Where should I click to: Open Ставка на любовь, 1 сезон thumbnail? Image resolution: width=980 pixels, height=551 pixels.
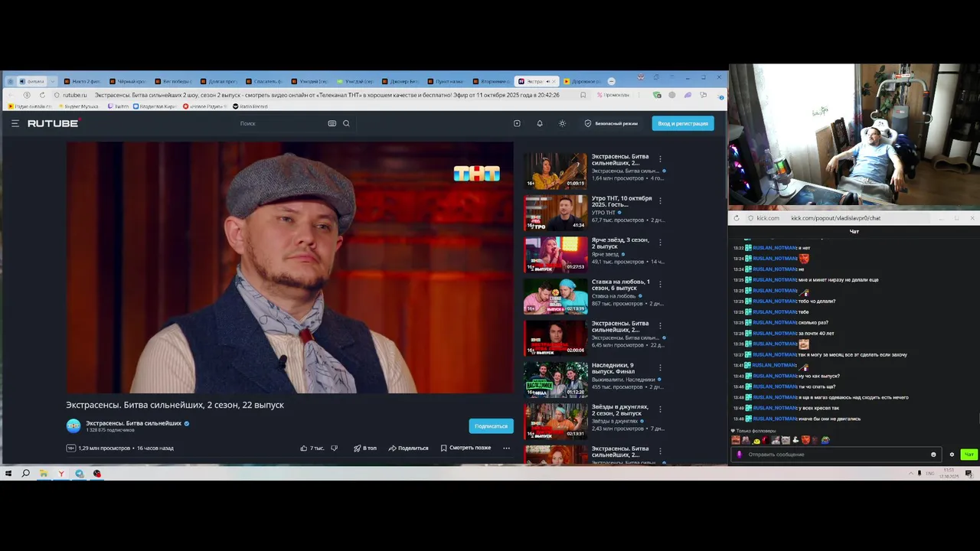(555, 296)
